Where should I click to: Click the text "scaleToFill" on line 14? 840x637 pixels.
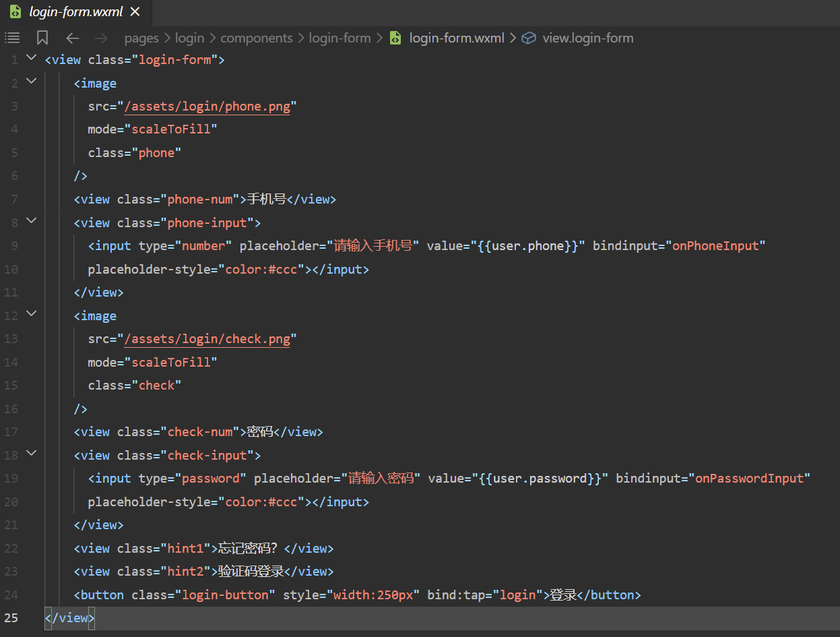pos(171,363)
